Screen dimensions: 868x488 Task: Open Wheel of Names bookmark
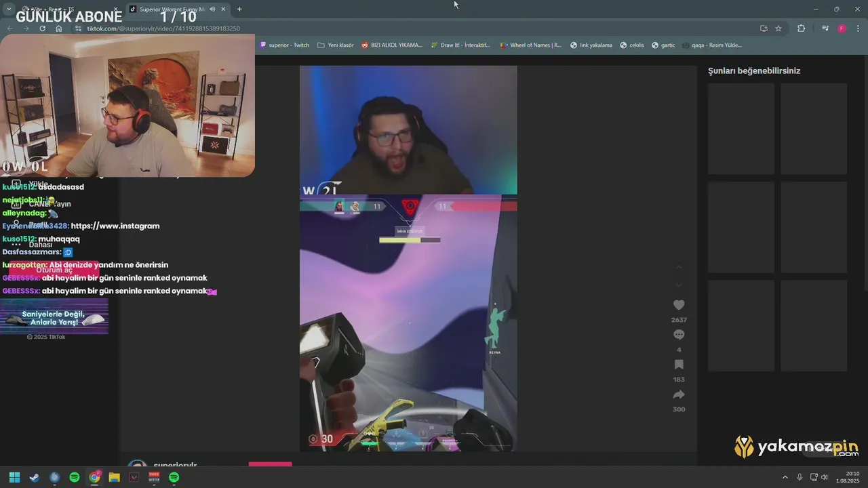tap(531, 45)
